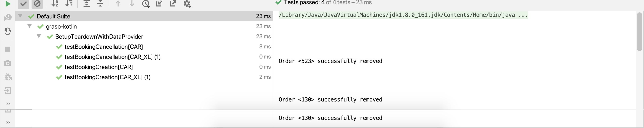Collapse the Default Suite node
This screenshot has width=644, height=128.
click(20, 16)
